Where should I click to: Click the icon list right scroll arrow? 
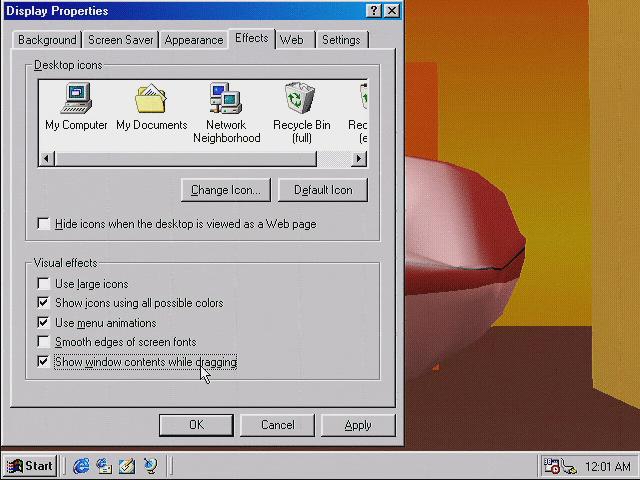(x=359, y=158)
